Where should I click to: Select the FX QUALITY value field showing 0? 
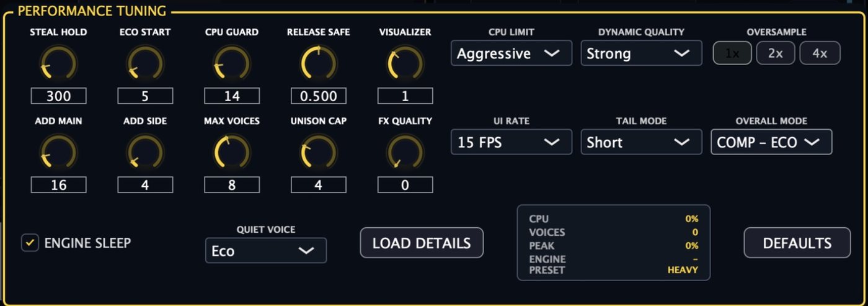(x=405, y=184)
